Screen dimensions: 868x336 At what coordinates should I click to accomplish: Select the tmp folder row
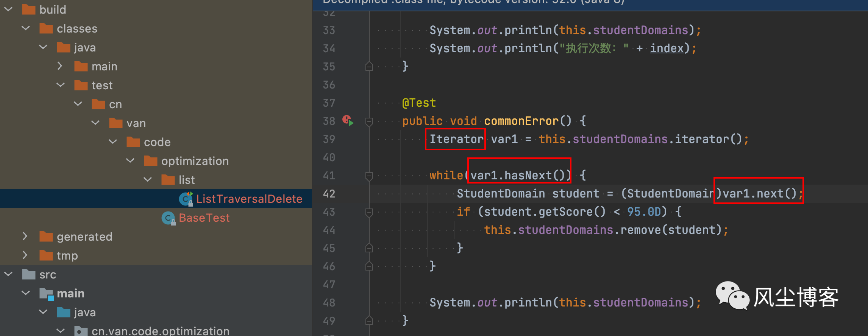coord(156,255)
